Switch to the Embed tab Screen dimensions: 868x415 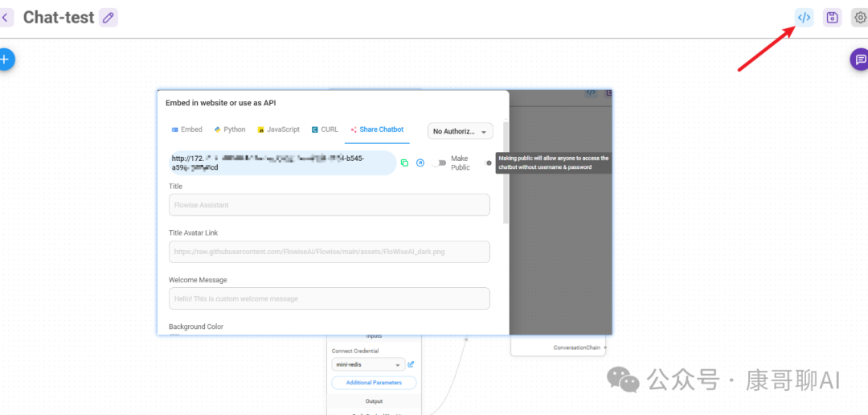click(187, 129)
